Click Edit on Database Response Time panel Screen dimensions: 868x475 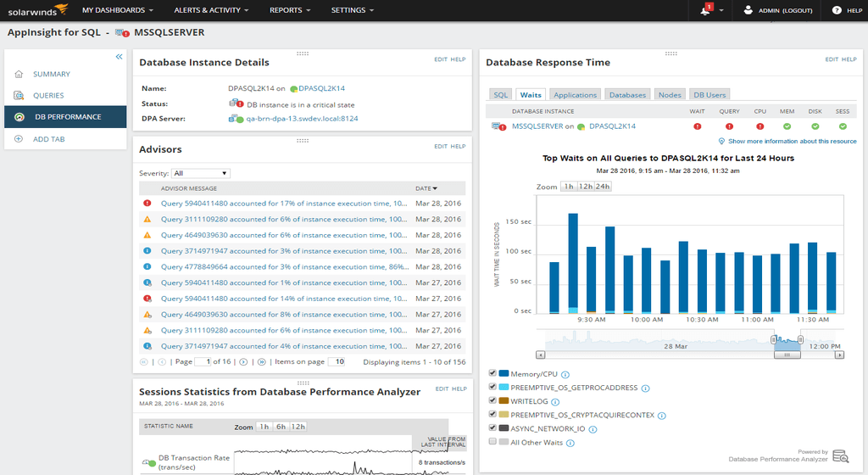[832, 59]
